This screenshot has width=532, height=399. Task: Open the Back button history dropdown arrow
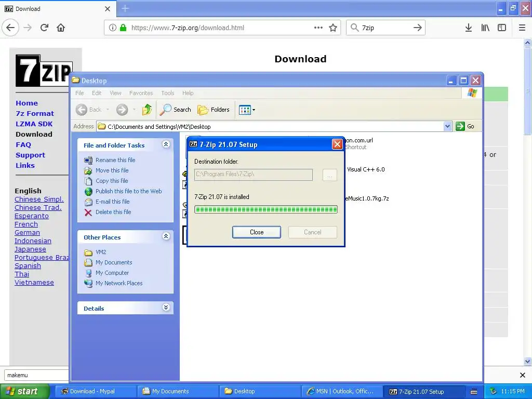click(x=108, y=109)
